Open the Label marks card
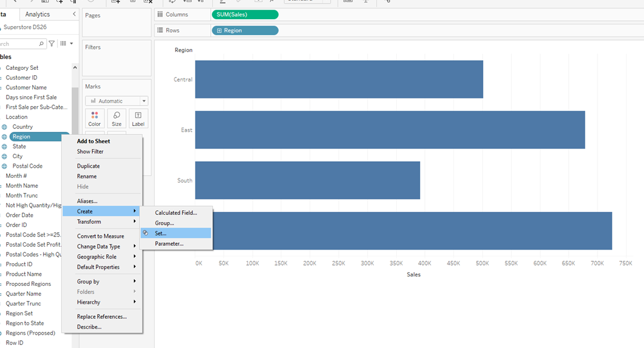 coord(138,119)
